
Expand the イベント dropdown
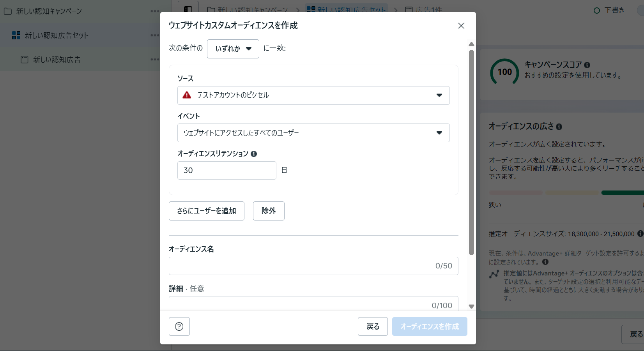click(x=439, y=133)
